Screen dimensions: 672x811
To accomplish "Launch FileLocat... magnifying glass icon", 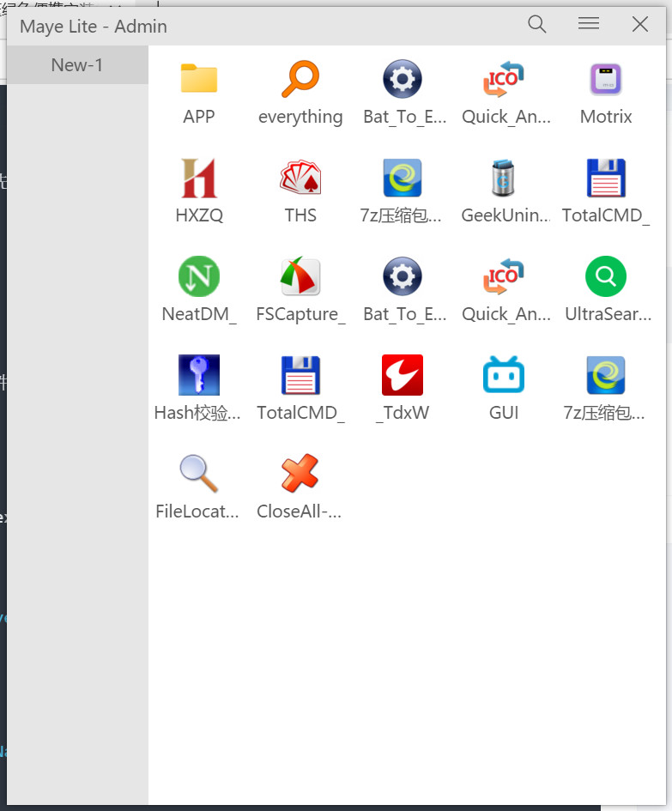I will [x=199, y=473].
